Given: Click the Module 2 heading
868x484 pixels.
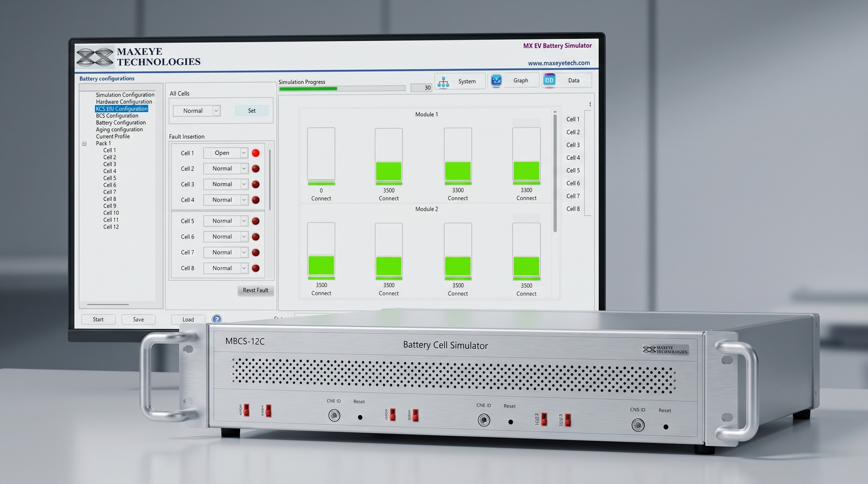Looking at the screenshot, I should point(426,209).
